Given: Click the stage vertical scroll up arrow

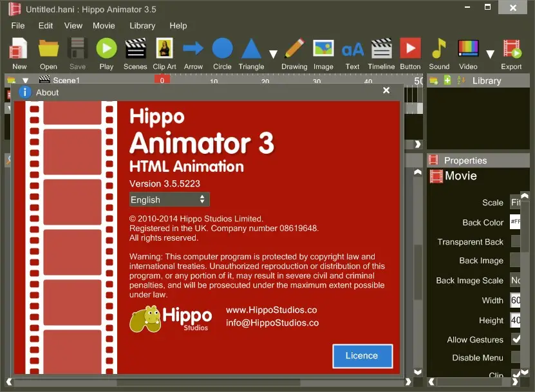Looking at the screenshot, I should pos(418,173).
